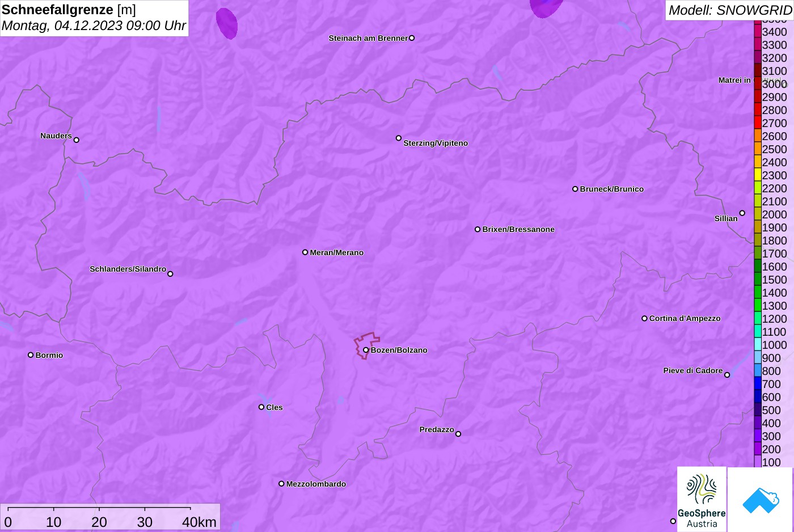
Task: Click the blue cloud arrow logo
Action: click(x=761, y=500)
